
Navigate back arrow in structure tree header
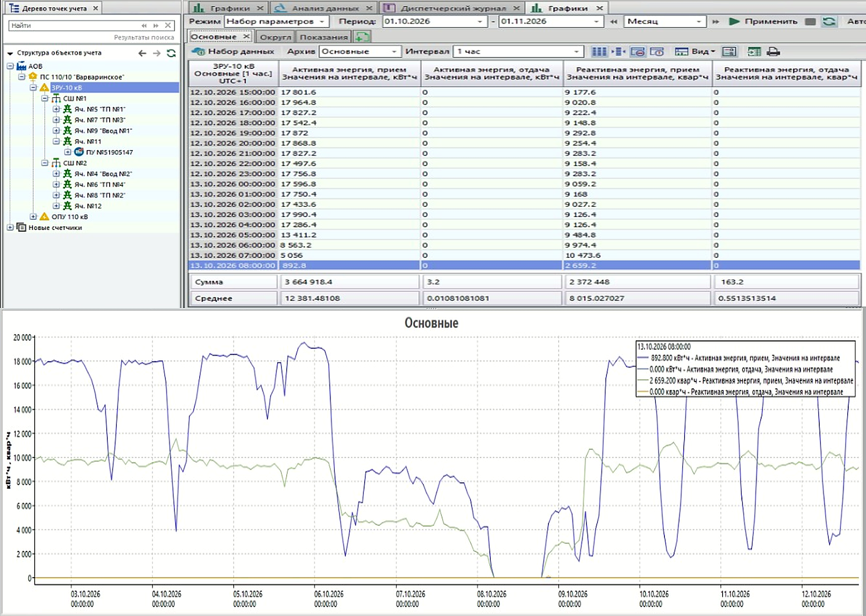click(x=142, y=53)
